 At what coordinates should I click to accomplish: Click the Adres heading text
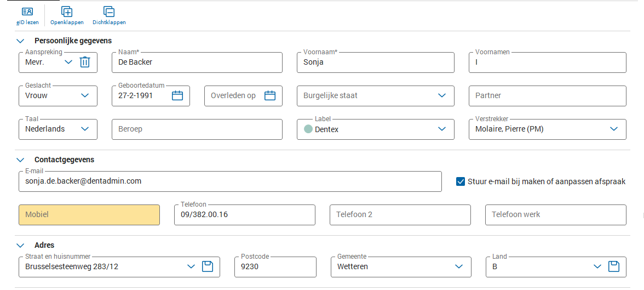click(x=44, y=245)
